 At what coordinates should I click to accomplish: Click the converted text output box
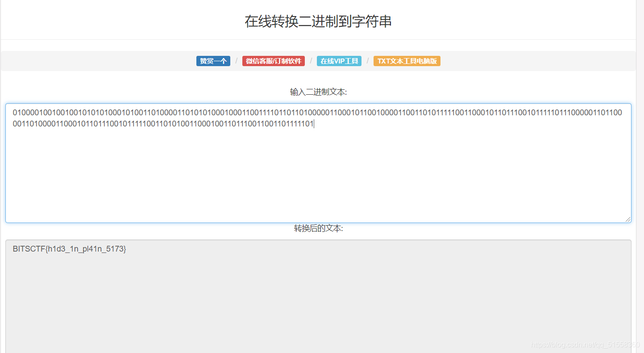click(318, 296)
